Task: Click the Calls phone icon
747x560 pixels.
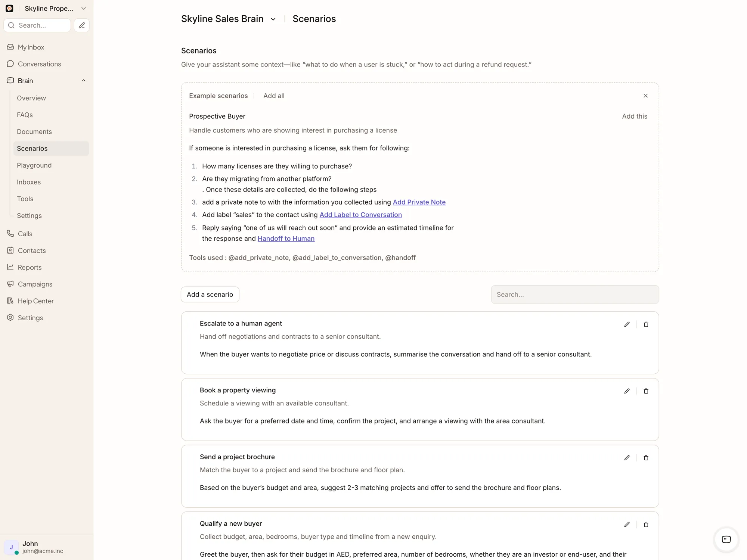Action: click(10, 233)
